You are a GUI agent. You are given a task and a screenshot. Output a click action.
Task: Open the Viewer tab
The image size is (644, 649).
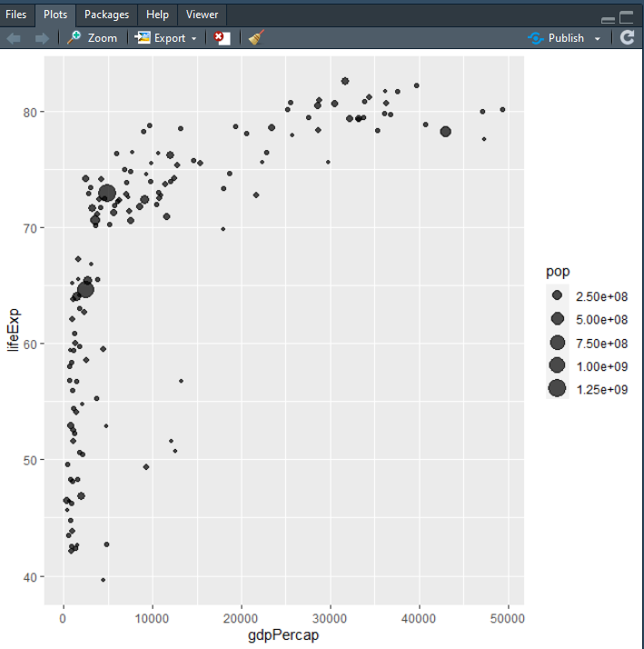click(202, 15)
